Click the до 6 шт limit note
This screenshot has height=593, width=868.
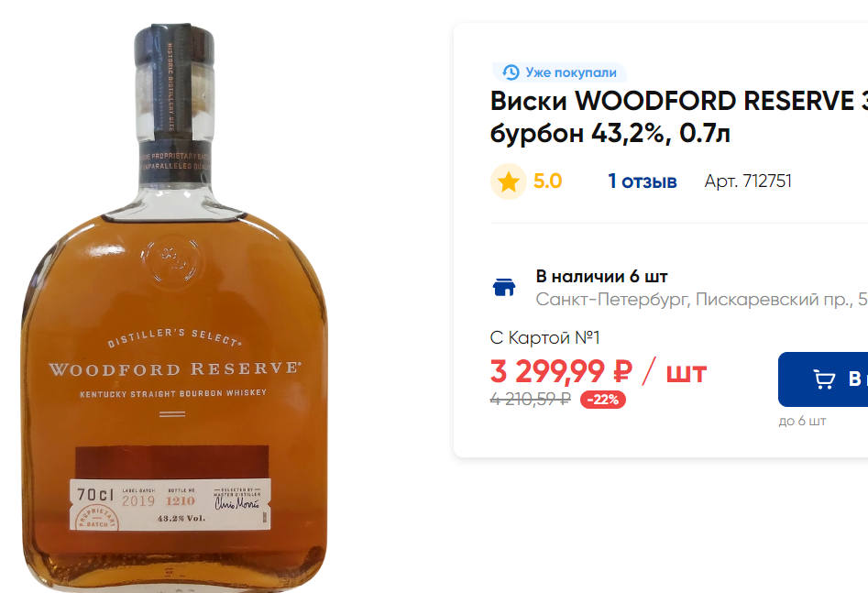coord(802,421)
